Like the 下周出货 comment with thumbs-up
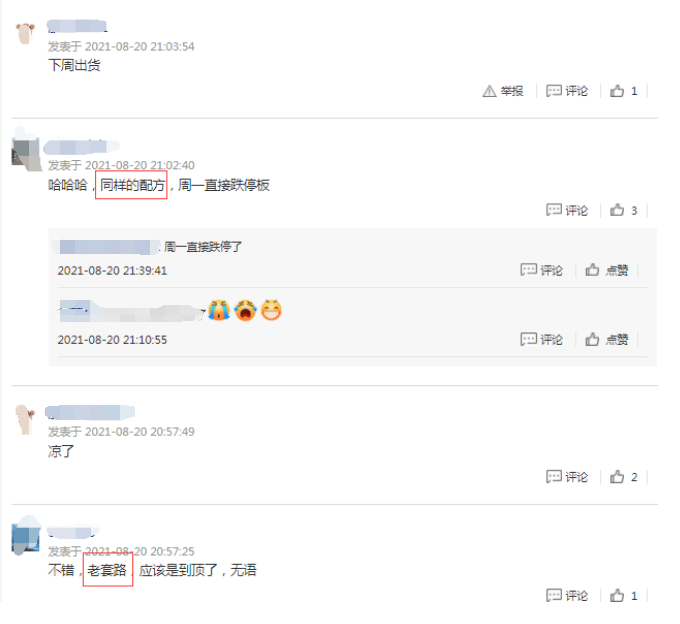The image size is (680, 624). (x=624, y=91)
